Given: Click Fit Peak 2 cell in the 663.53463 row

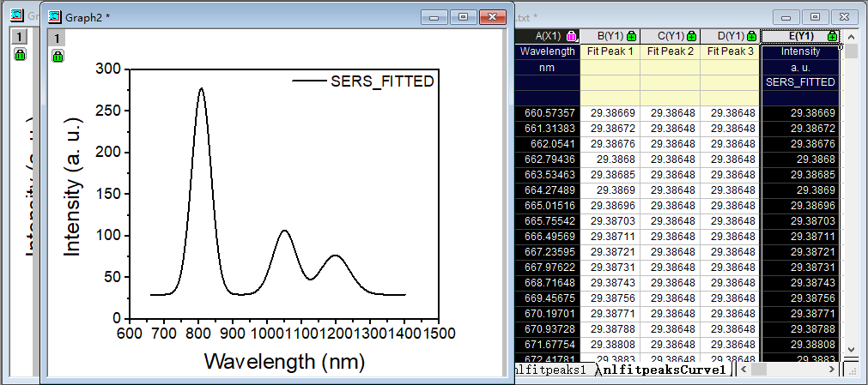Looking at the screenshot, I should (x=670, y=175).
